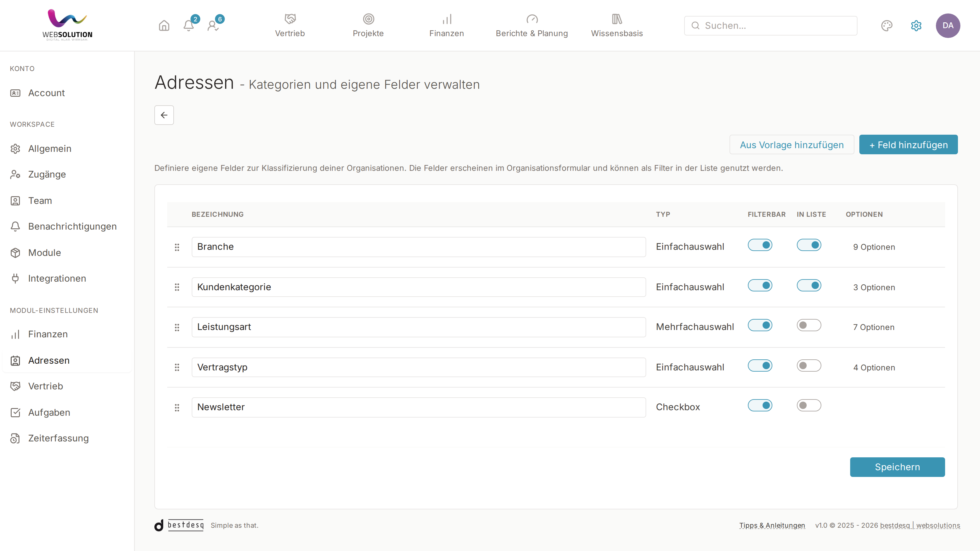
Task: Open the user-check icon with badge 6
Action: (x=213, y=25)
